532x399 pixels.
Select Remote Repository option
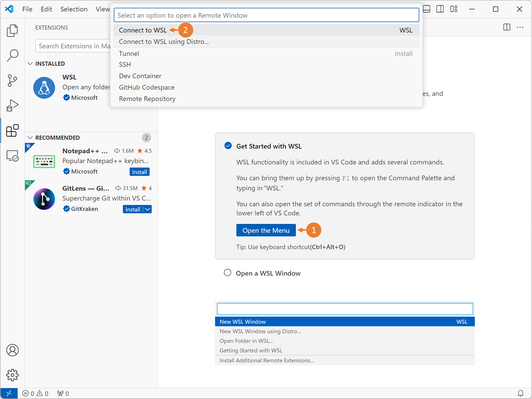click(x=266, y=99)
